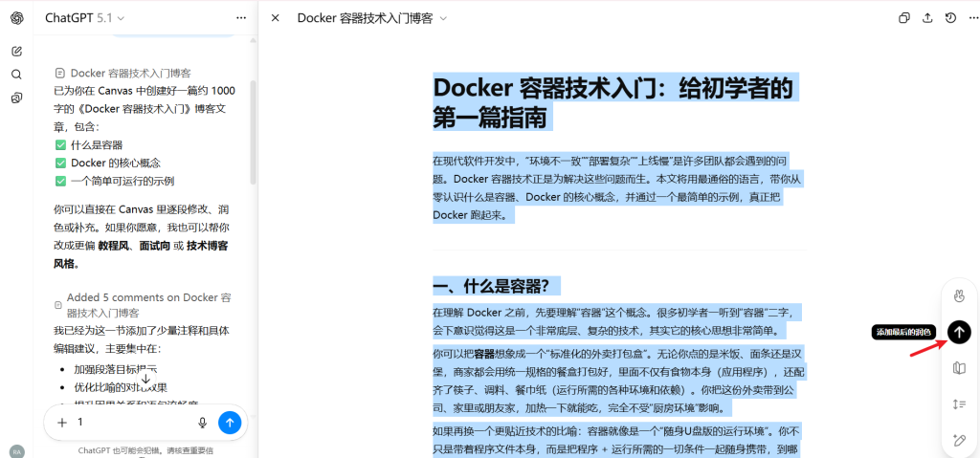The width and height of the screenshot is (980, 458).
Task: Open the ChatGPT logo home icon
Action: [17, 18]
